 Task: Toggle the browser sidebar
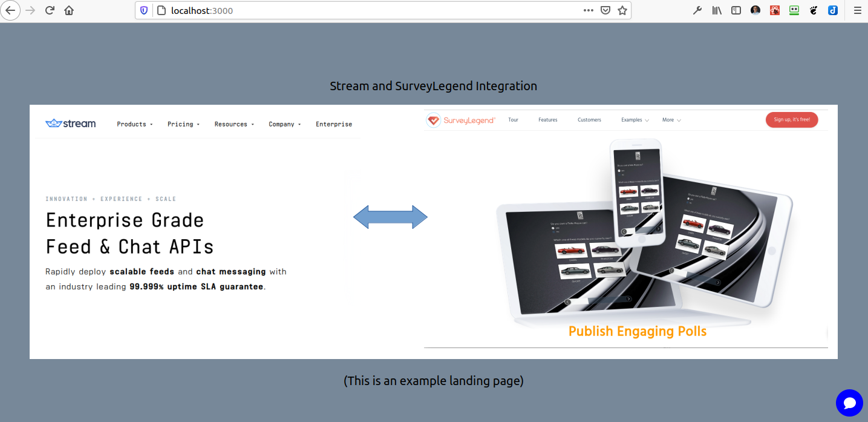pyautogui.click(x=736, y=10)
